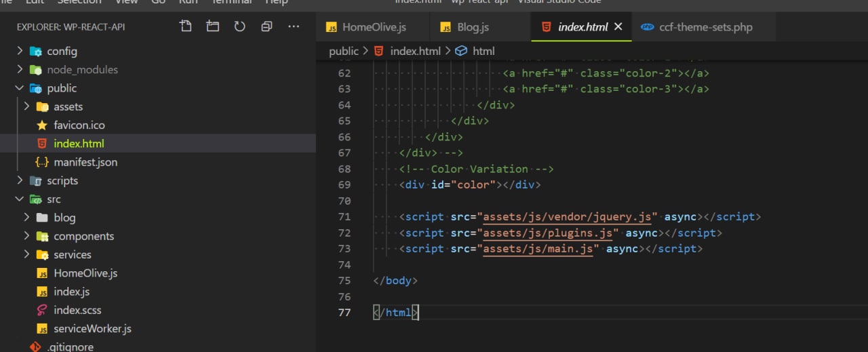Screen dimensions: 868x352
Task: Click the services folder icon
Action: point(42,254)
